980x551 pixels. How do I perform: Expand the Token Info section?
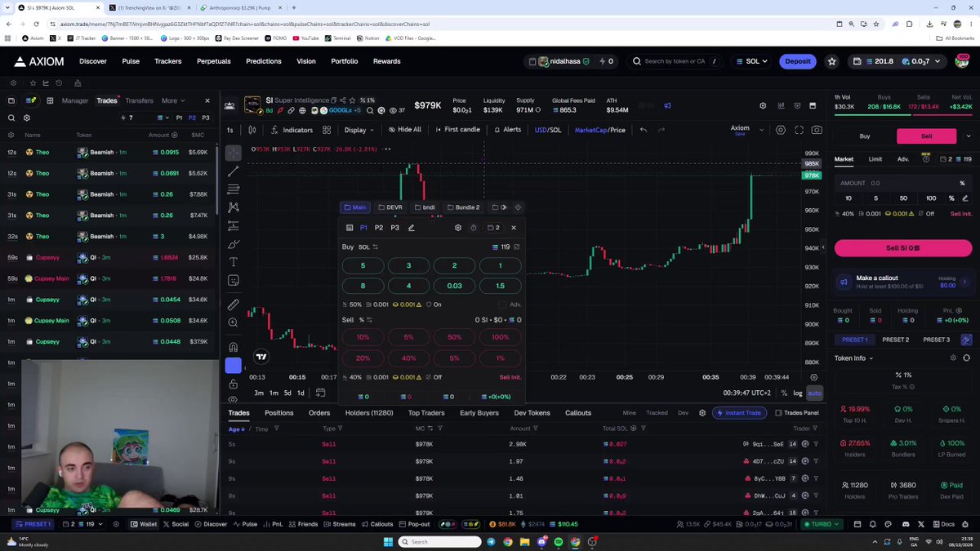853,358
